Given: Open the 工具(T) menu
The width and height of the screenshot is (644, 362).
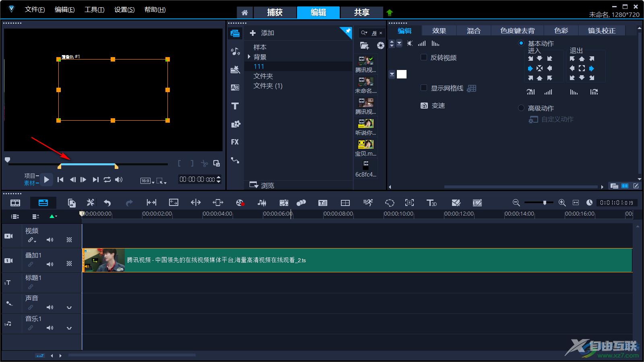Looking at the screenshot, I should pos(95,10).
